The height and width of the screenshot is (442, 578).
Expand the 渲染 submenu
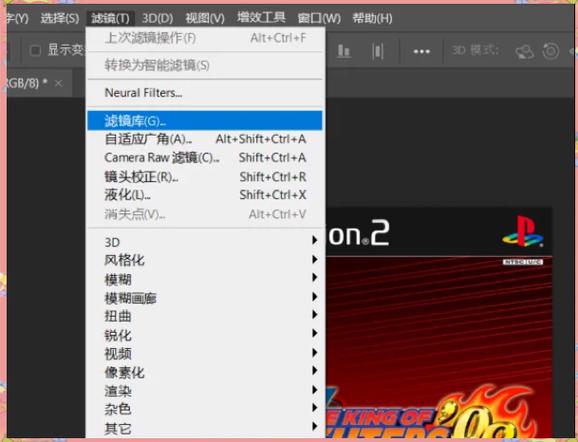(205, 391)
